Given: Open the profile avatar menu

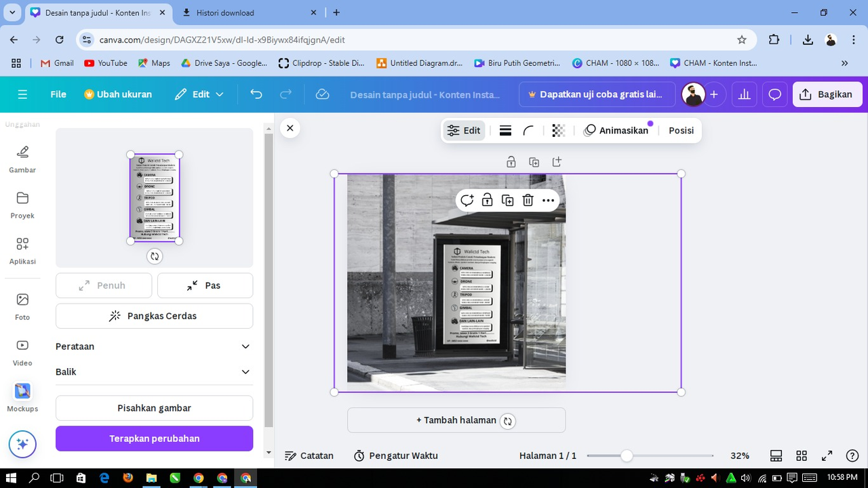Looking at the screenshot, I should click(x=693, y=94).
